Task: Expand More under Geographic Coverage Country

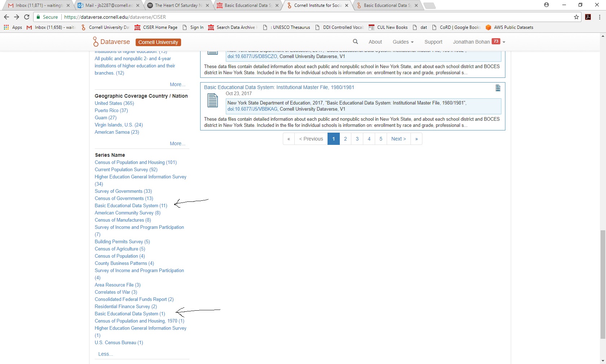Action: pos(177,143)
